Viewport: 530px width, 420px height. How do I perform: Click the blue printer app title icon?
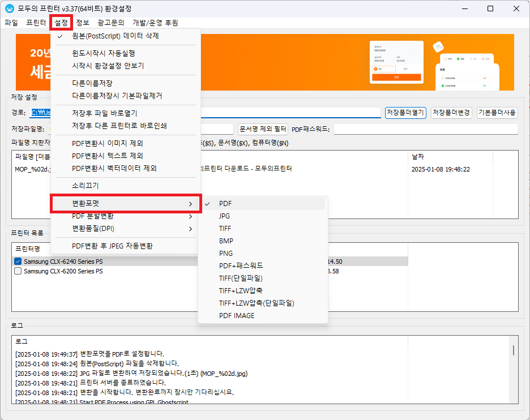[10, 8]
